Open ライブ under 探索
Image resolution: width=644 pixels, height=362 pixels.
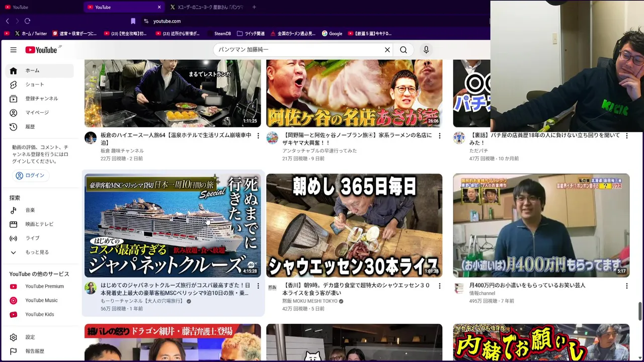click(x=39, y=238)
